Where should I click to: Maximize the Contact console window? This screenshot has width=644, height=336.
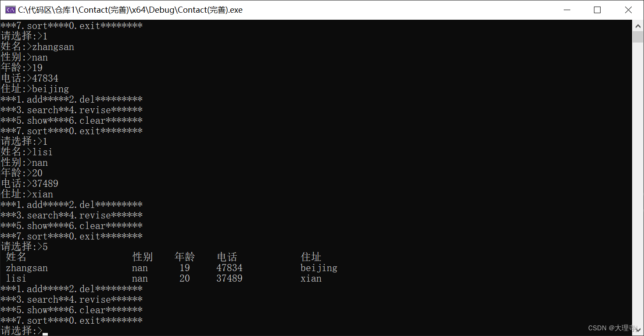(x=597, y=10)
